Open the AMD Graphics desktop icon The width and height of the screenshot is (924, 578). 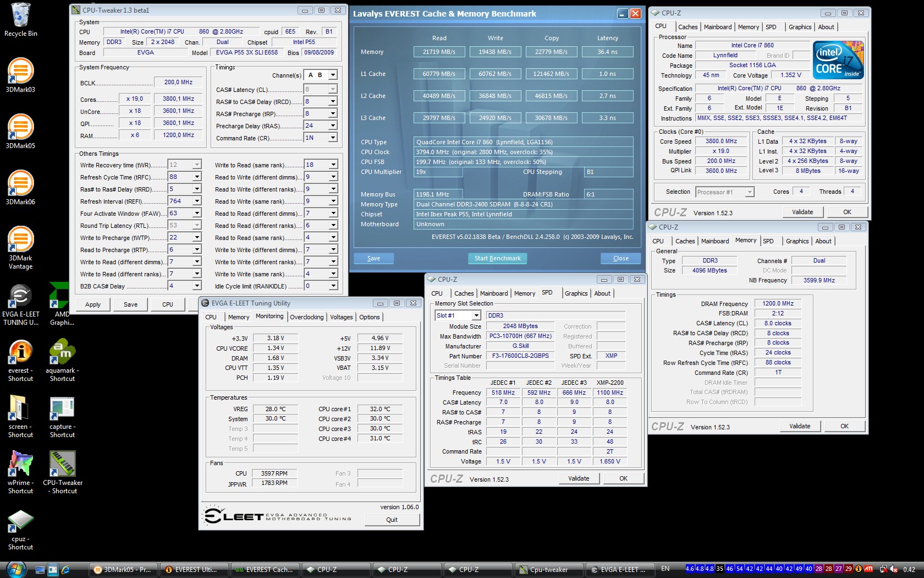(62, 304)
